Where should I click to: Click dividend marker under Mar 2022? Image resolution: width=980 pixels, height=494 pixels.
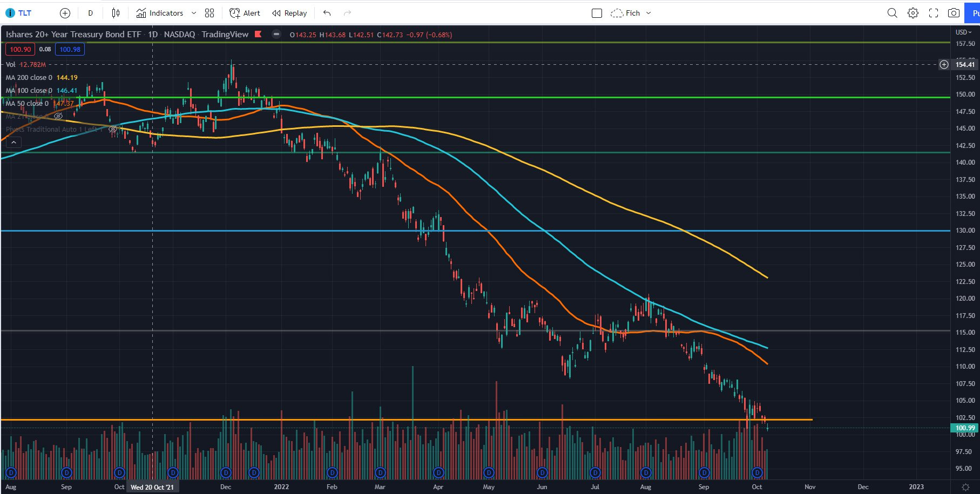(x=380, y=473)
